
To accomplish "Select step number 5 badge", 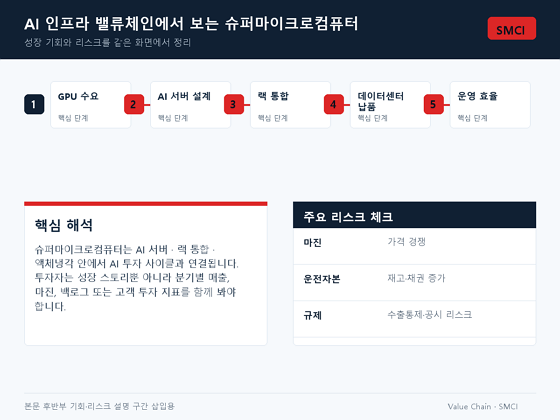I will pos(434,104).
